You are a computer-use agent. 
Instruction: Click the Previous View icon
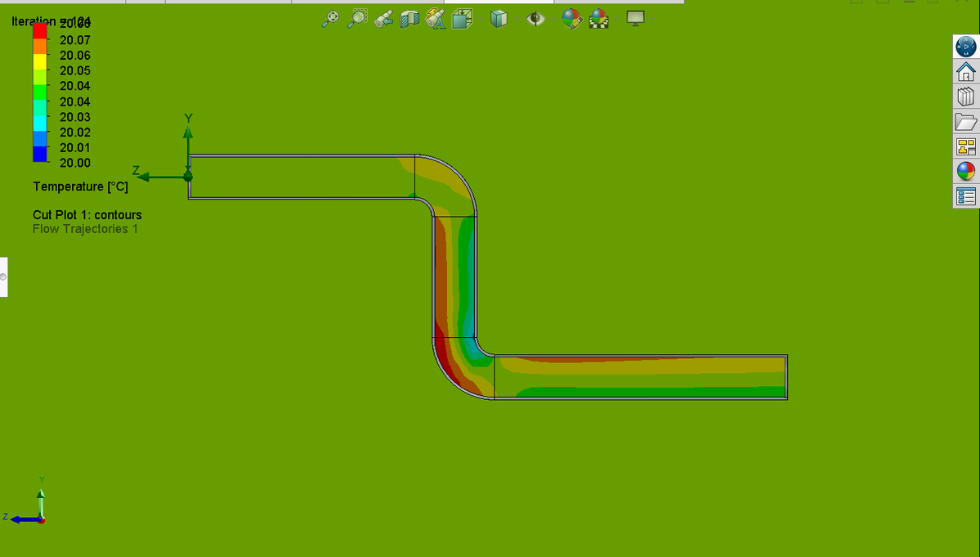pyautogui.click(x=383, y=19)
